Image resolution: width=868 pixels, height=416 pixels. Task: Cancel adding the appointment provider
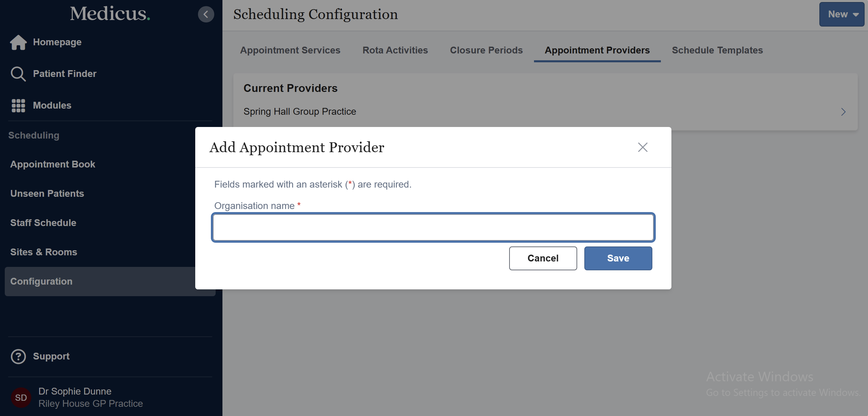point(542,258)
